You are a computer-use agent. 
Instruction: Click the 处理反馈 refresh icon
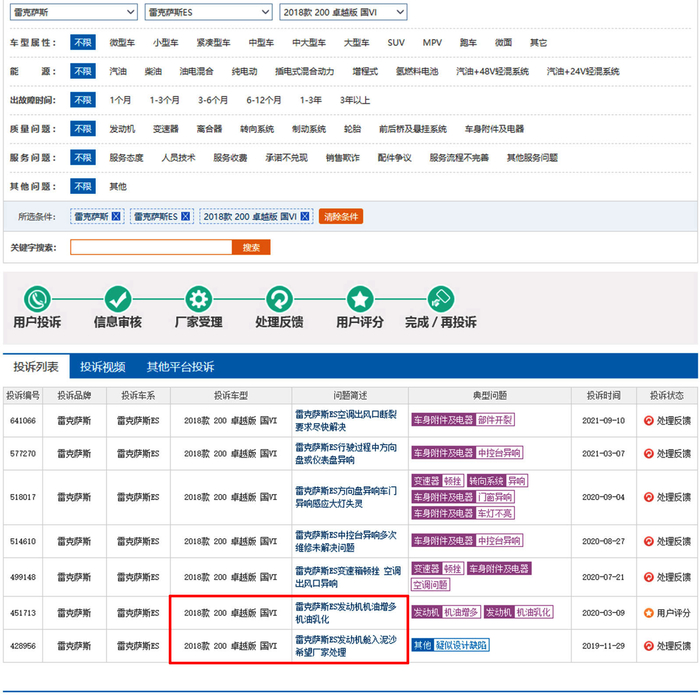(x=279, y=298)
